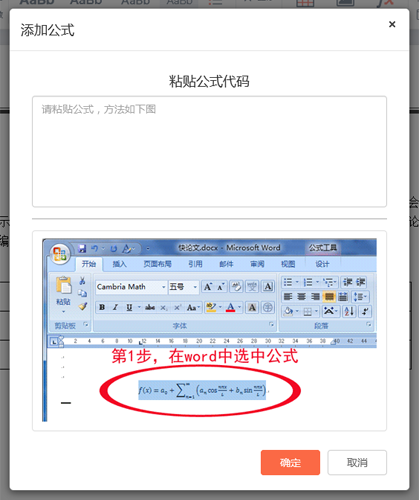The image size is (420, 500).
Task: Click the Italic icon in the Word ribbon
Action: [115, 307]
